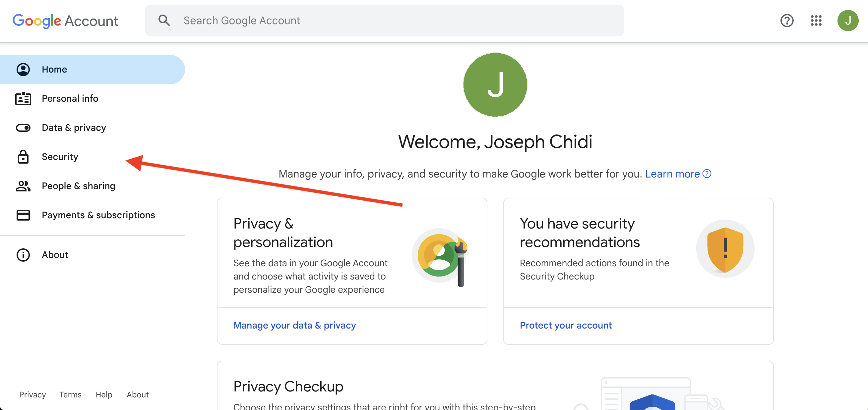The image size is (868, 410).
Task: Click the Data & privacy toggle icon
Action: [23, 128]
